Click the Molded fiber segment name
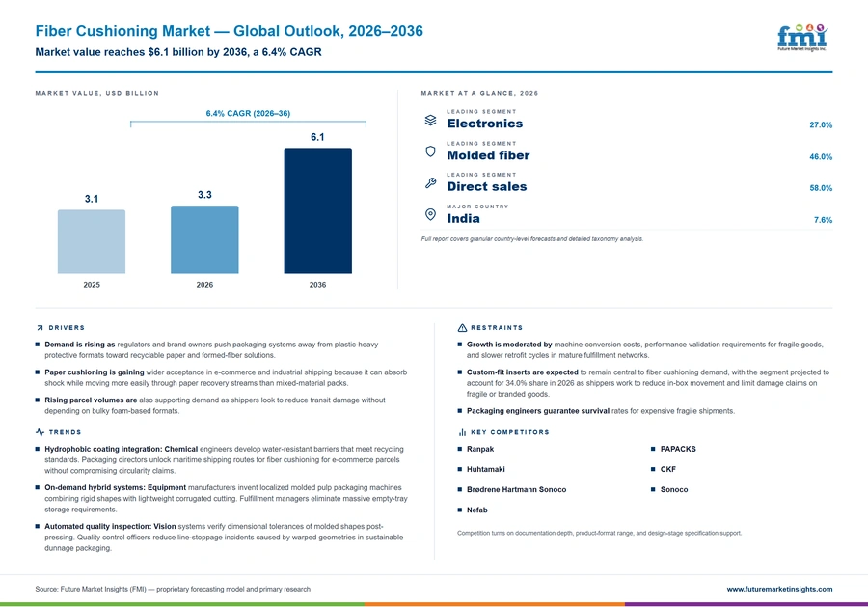 pyautogui.click(x=488, y=155)
